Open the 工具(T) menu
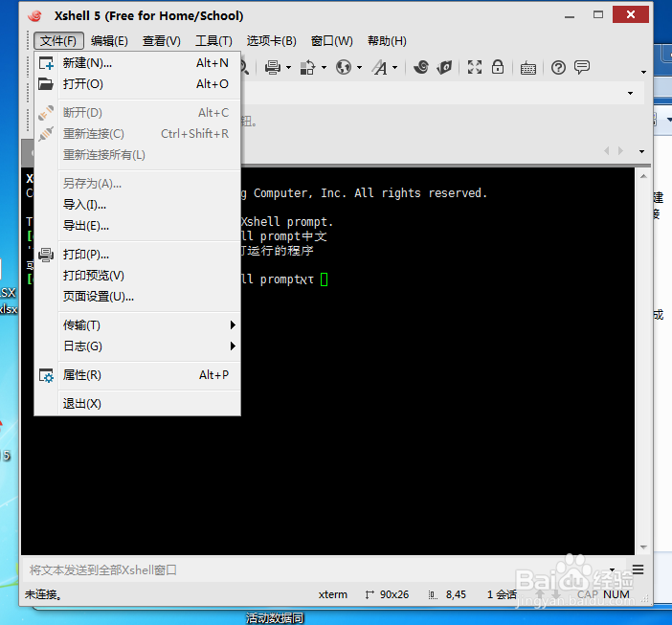 (213, 41)
